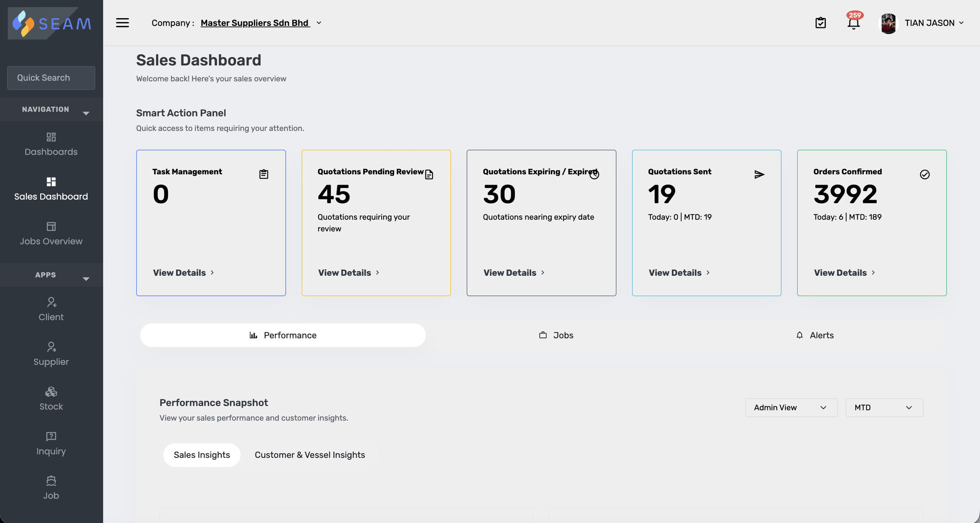View Details for Orders Confirmed
Screen dimensions: 980x523
point(845,273)
